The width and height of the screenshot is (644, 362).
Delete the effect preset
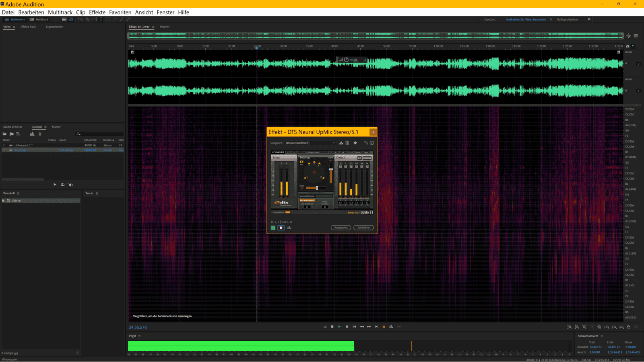(x=347, y=143)
